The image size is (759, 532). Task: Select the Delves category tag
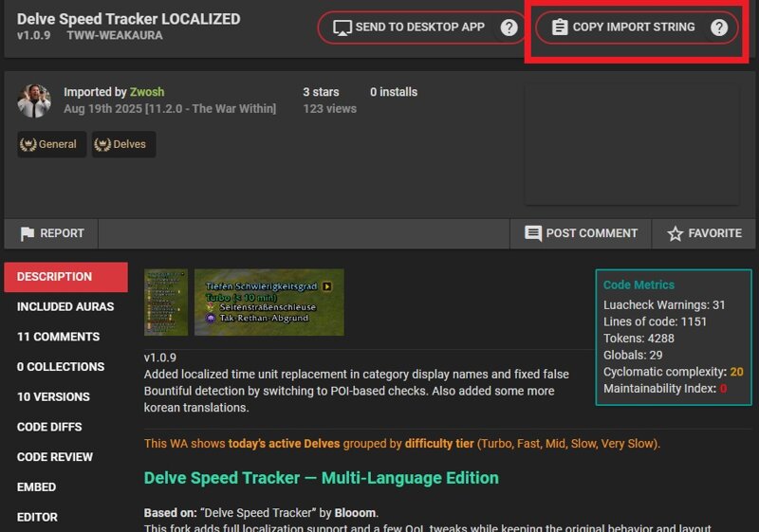124,144
